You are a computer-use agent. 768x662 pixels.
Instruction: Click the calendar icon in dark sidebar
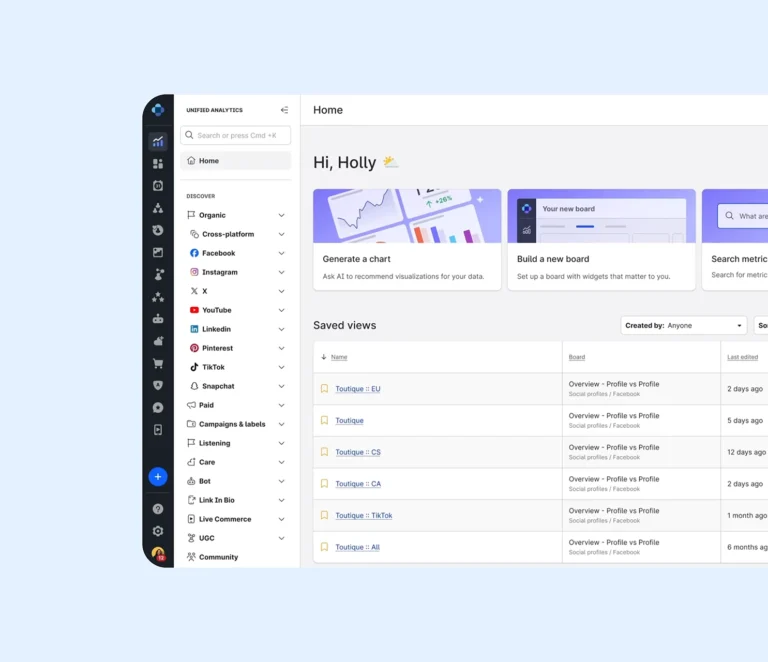(158, 185)
